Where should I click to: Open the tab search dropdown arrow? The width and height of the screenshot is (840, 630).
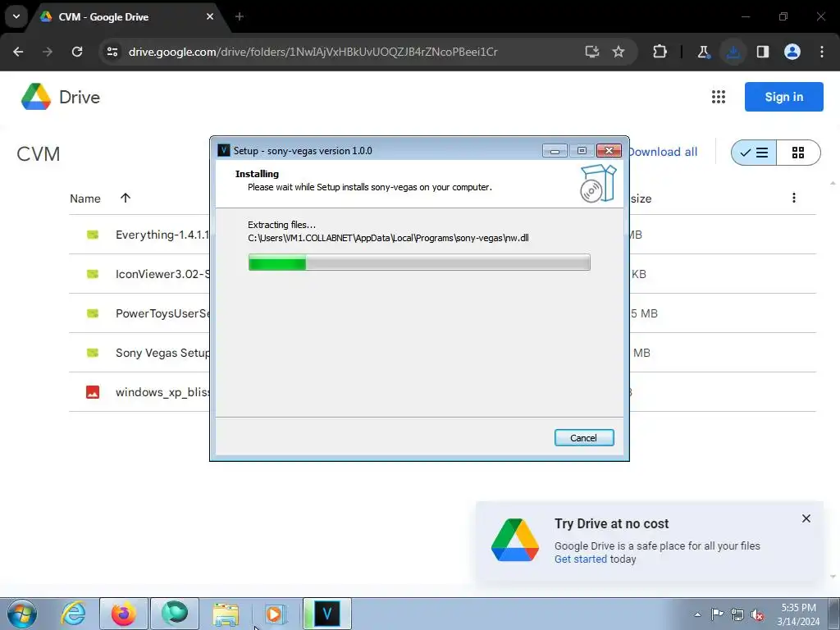(x=16, y=16)
